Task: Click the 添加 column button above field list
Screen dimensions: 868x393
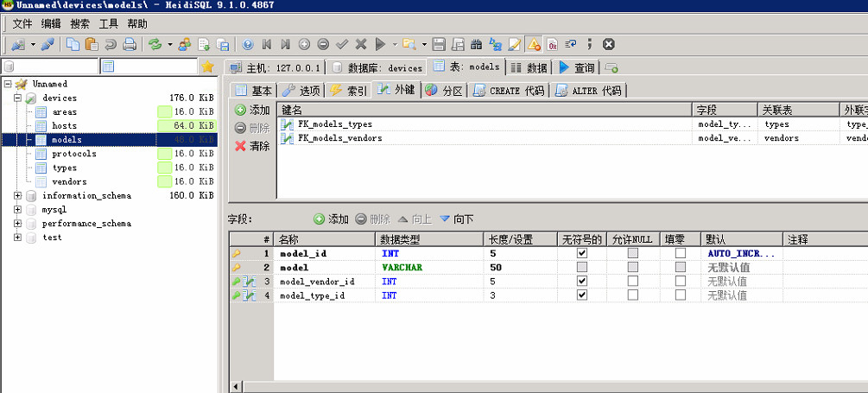Action: (331, 219)
